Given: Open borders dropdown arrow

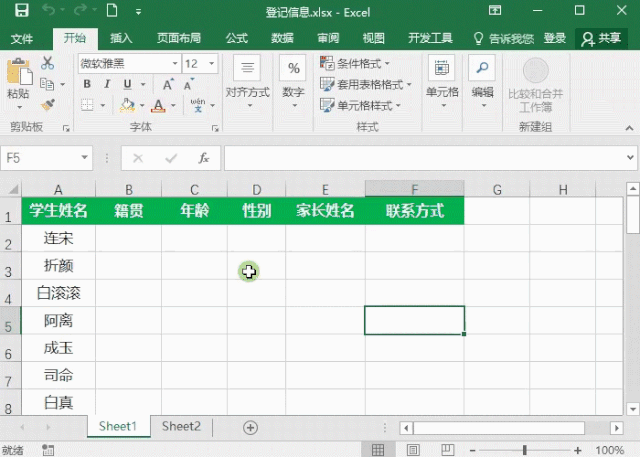Looking at the screenshot, I should 103,105.
